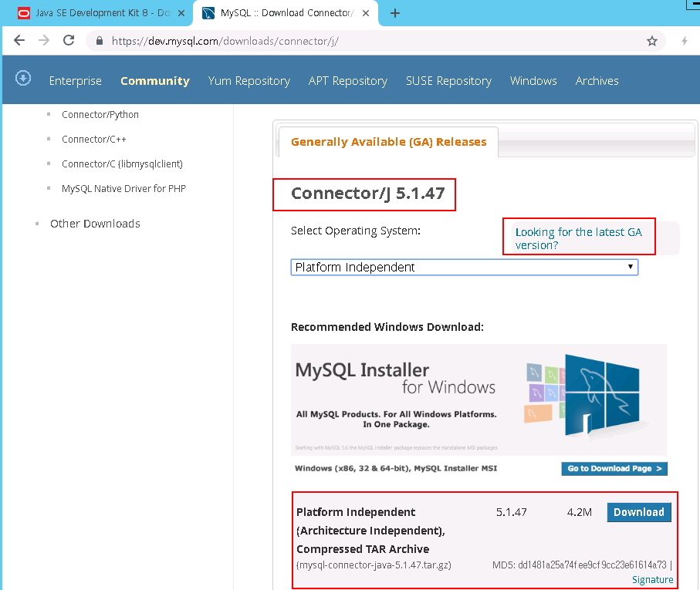The height and width of the screenshot is (590, 700).
Task: Click the browser back arrow
Action: (19, 41)
